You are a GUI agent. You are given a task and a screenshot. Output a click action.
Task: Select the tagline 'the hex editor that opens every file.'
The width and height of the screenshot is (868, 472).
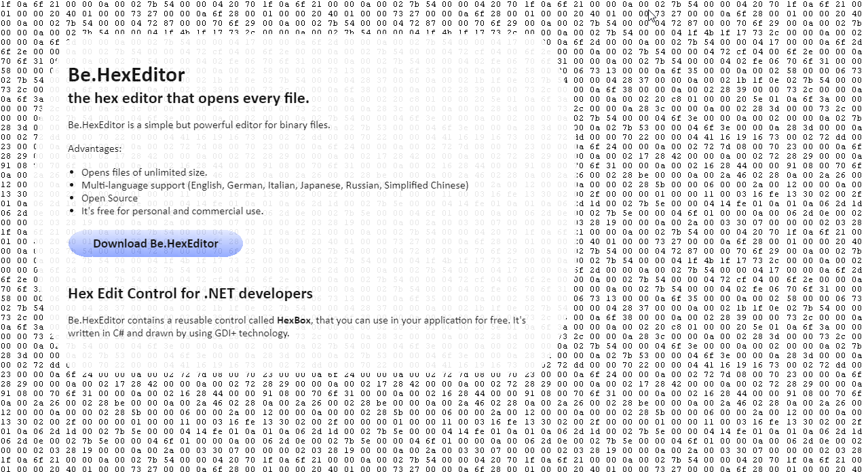tap(189, 98)
